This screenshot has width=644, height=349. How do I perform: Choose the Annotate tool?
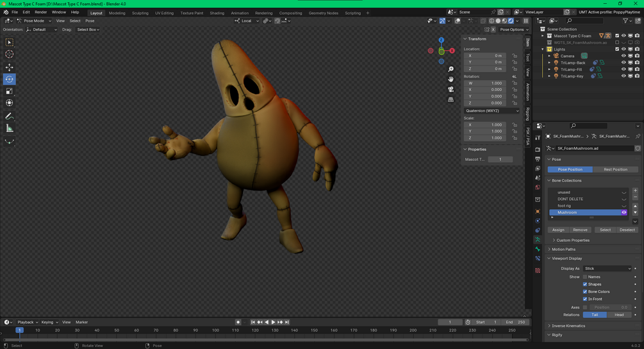click(9, 116)
